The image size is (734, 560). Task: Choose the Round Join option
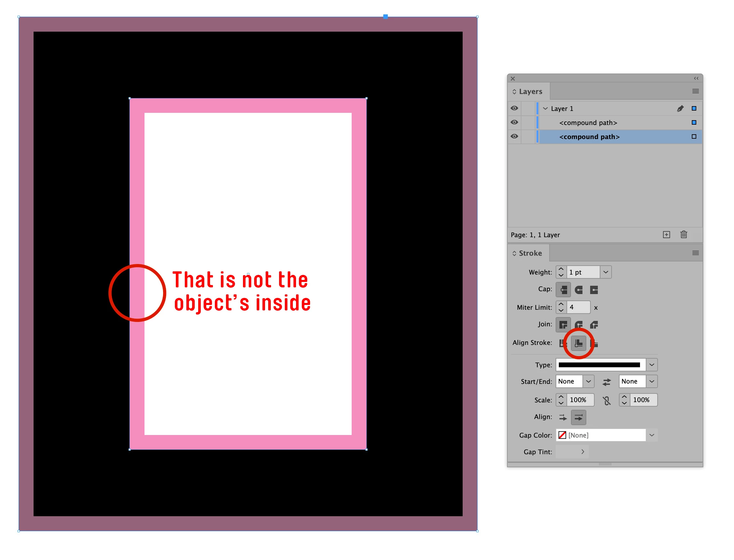(578, 324)
